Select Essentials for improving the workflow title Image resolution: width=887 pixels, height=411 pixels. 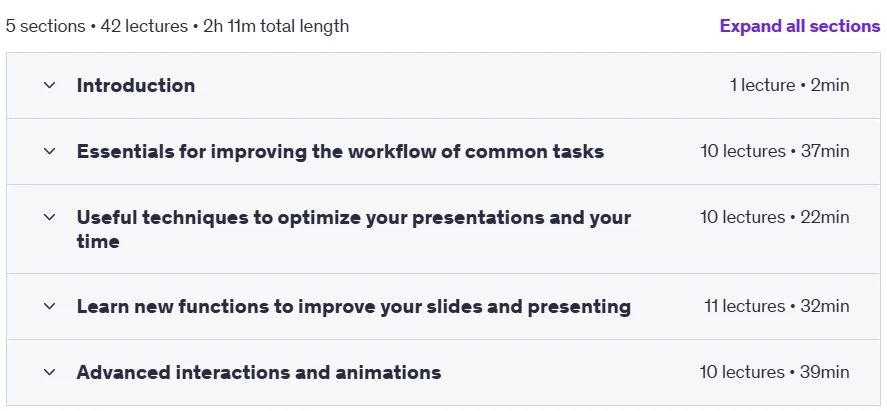(x=340, y=152)
